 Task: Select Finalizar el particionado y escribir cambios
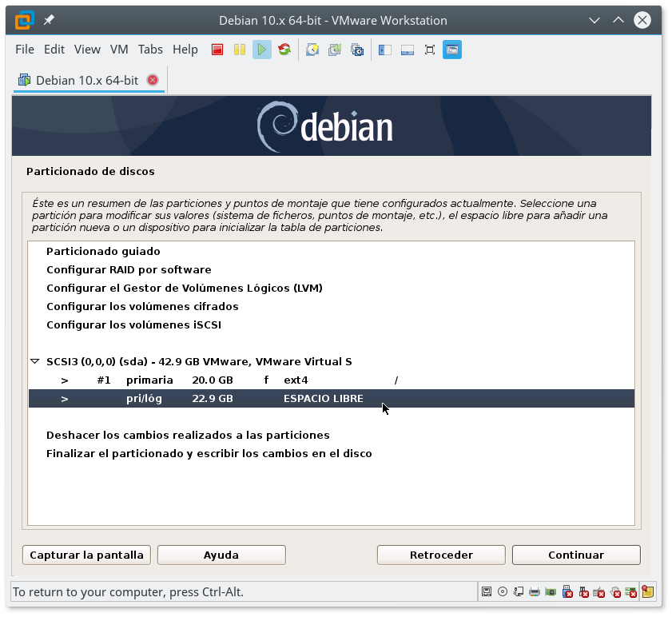(332, 454)
